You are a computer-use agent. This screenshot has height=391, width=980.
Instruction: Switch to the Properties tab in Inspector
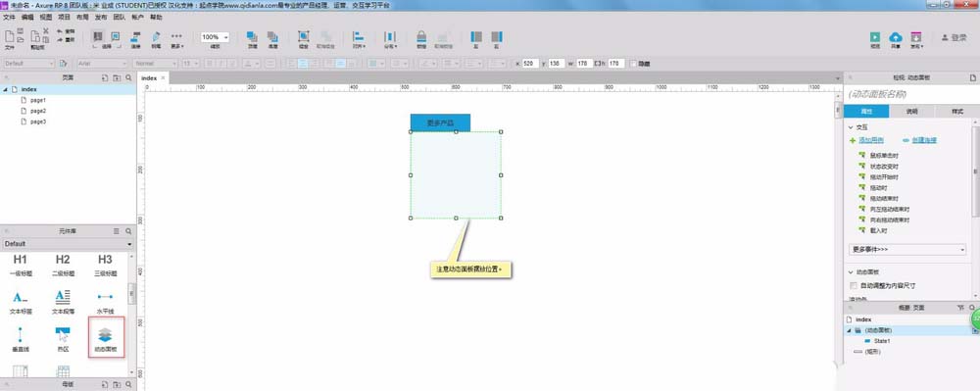pos(866,111)
